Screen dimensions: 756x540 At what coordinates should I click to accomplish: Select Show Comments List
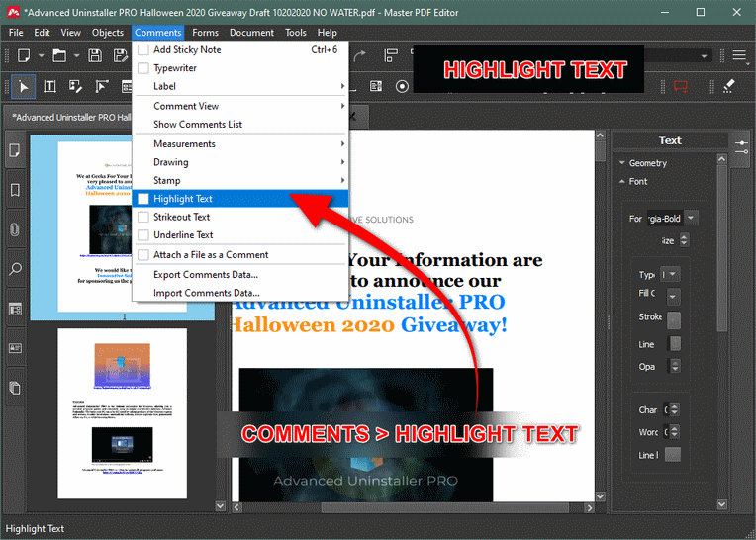[x=240, y=125]
